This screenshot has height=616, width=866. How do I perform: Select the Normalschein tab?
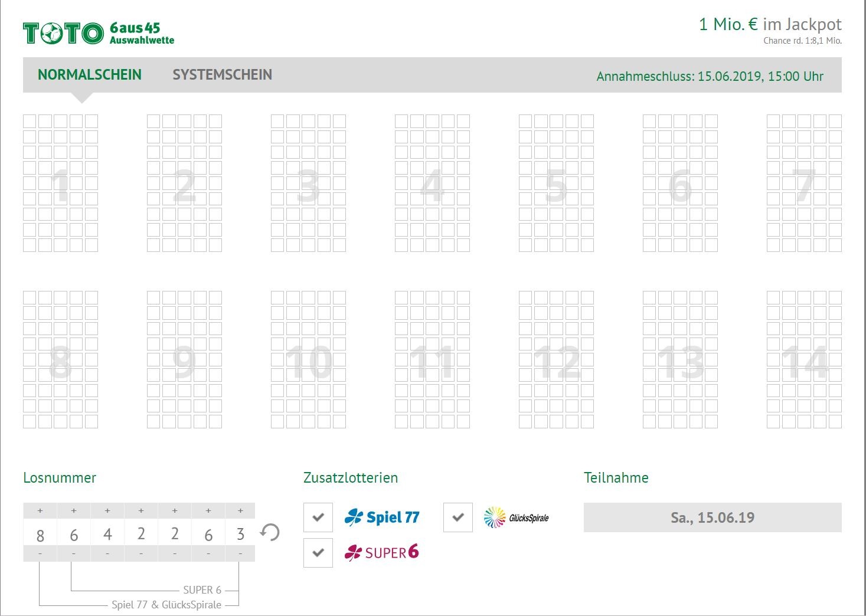click(90, 75)
